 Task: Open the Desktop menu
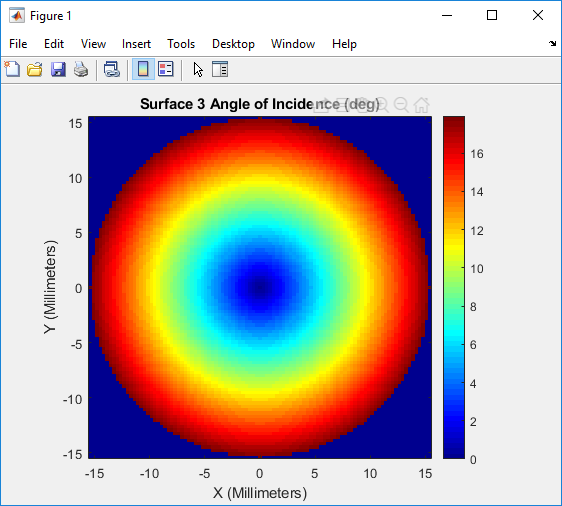pos(233,44)
